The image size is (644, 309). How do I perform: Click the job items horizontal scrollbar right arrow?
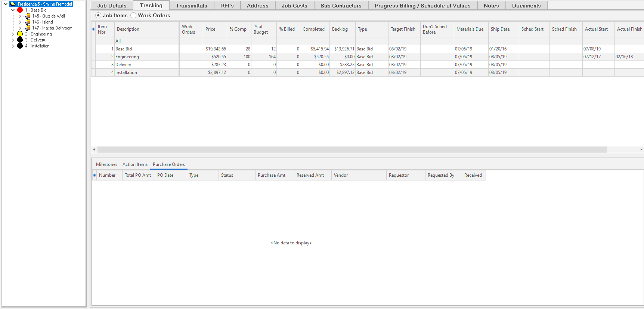[x=641, y=149]
